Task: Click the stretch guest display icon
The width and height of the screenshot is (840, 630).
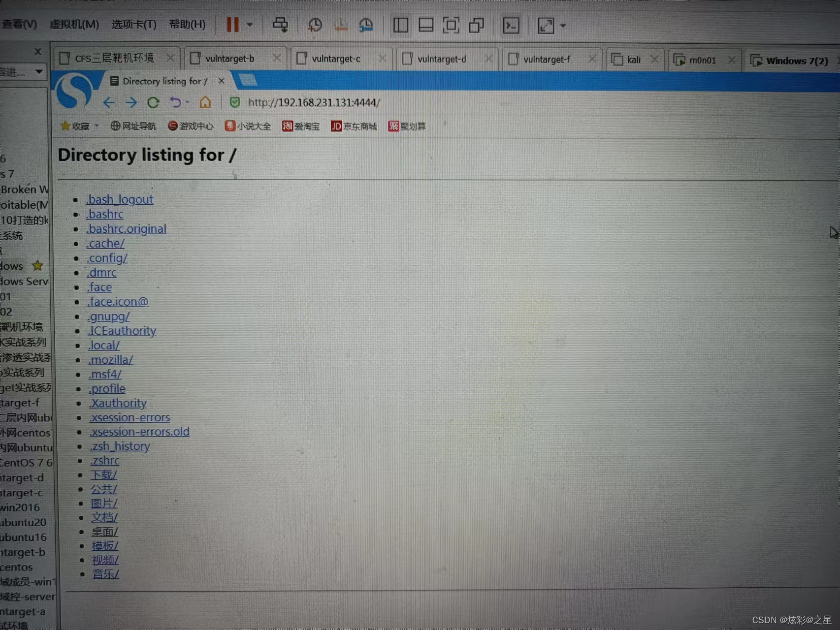Action: point(546,26)
